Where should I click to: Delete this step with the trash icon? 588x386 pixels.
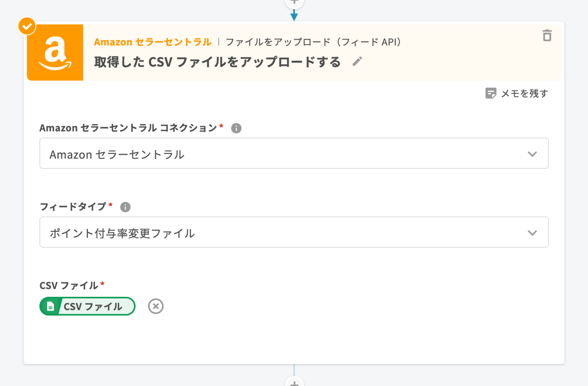[x=547, y=36]
